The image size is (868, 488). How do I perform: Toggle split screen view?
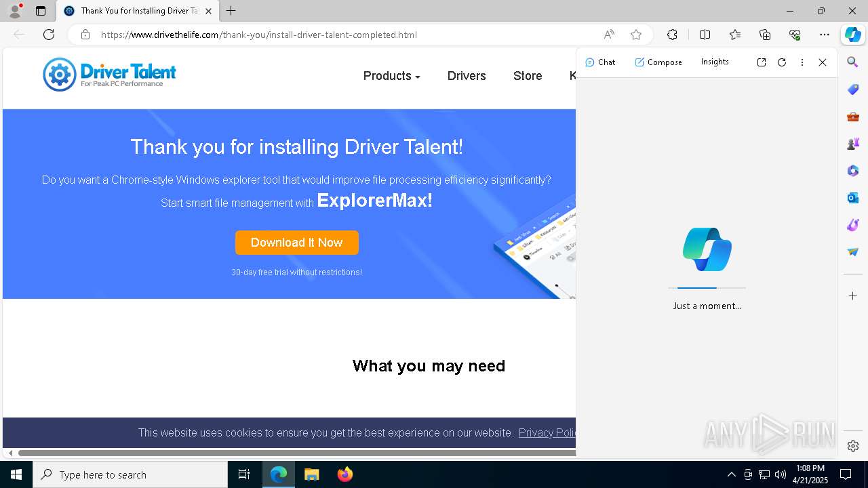point(705,35)
